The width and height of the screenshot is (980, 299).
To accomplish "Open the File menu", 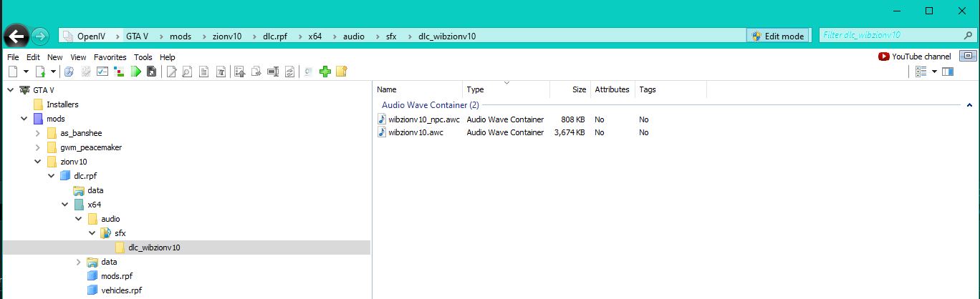I will [x=13, y=57].
